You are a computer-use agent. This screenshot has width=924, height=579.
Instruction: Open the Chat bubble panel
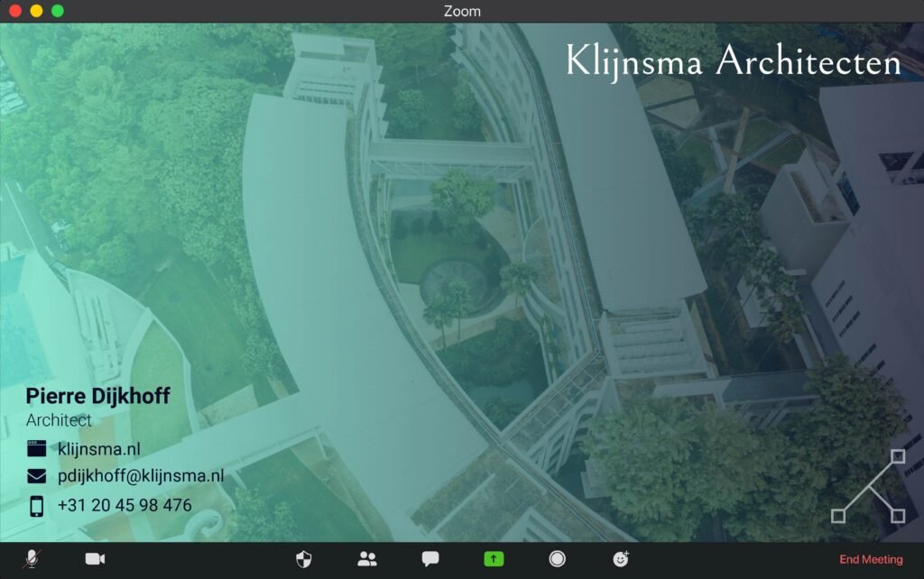[430, 559]
